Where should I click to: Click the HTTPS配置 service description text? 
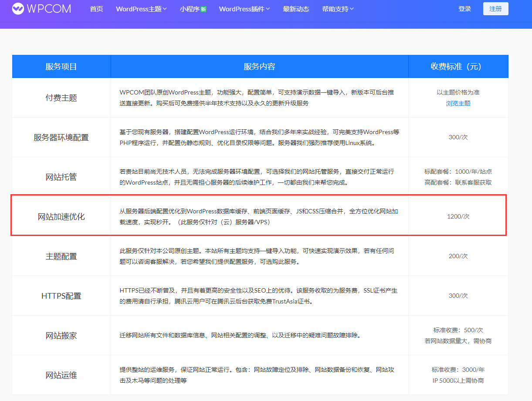[x=258, y=296]
